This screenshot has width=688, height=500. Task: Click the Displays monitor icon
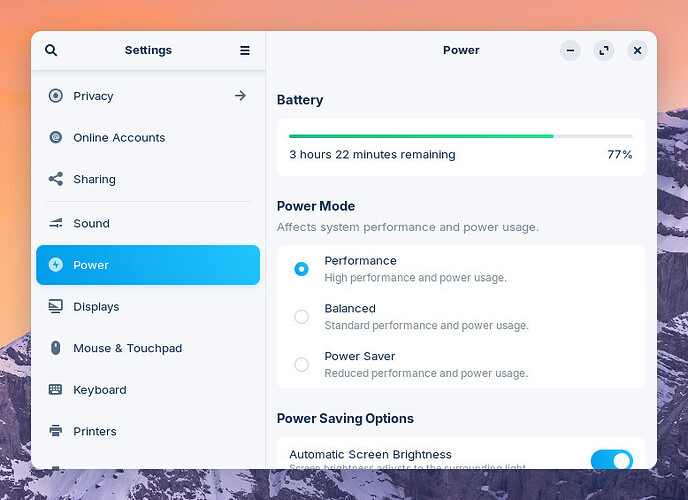(x=56, y=307)
